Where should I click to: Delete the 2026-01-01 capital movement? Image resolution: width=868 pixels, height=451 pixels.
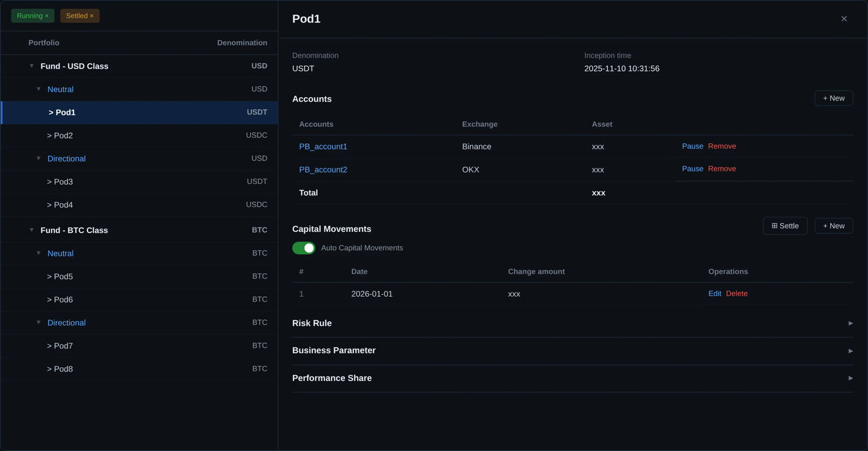pyautogui.click(x=736, y=293)
